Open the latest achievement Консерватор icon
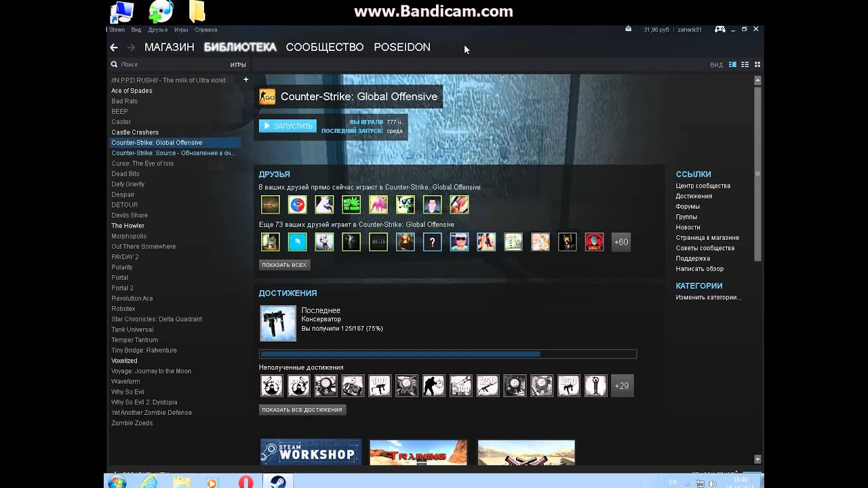868x488 pixels. pos(278,323)
